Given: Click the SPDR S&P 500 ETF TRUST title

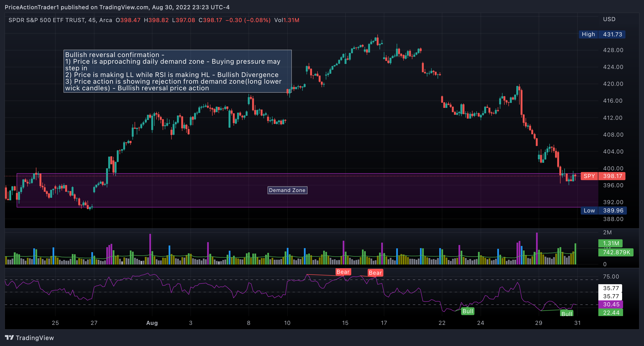Looking at the screenshot, I should pos(47,20).
